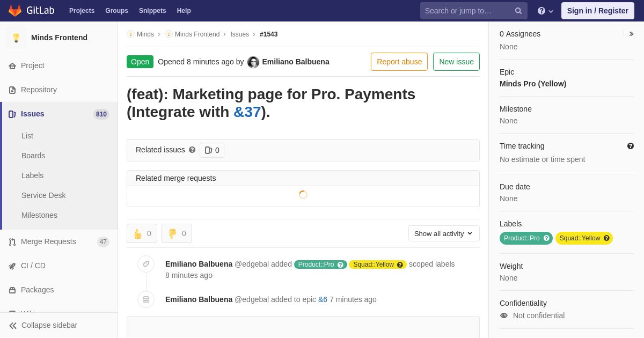Click the Packages icon in sidebar
Image resolution: width=644 pixels, height=338 pixels.
point(12,290)
